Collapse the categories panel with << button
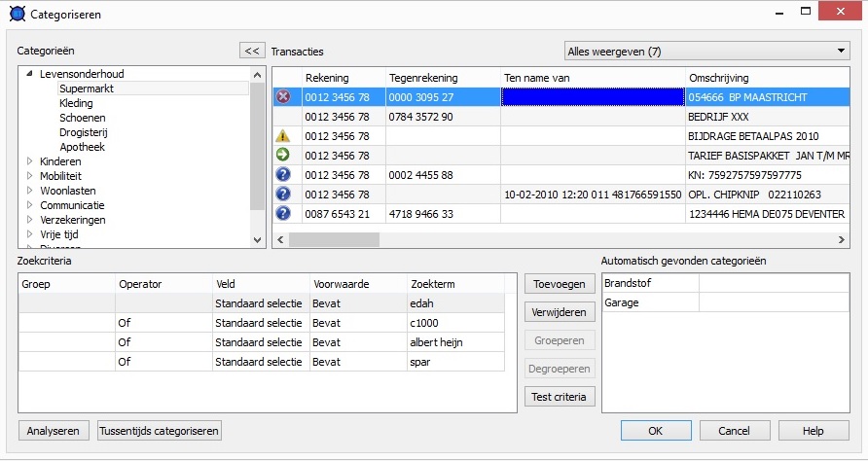This screenshot has width=868, height=461. click(252, 51)
